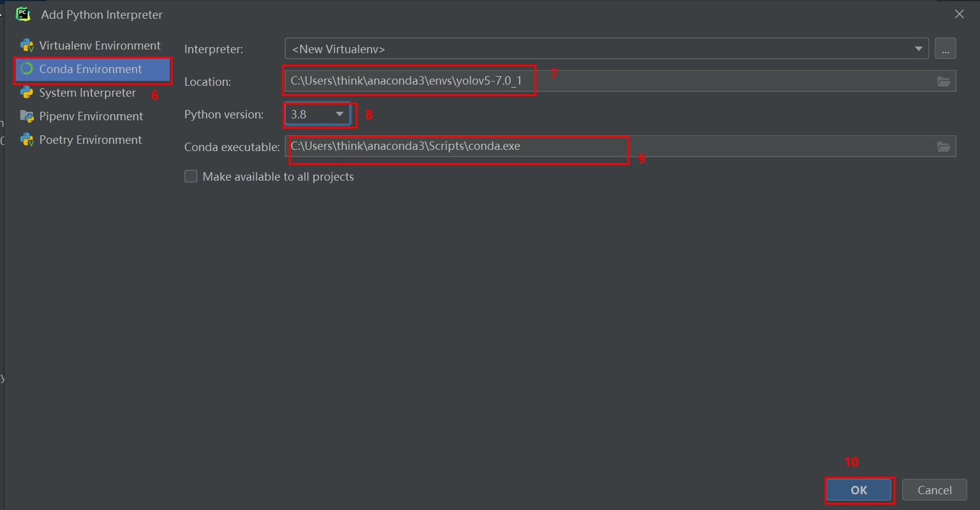Browse folder for Location path

click(x=944, y=82)
